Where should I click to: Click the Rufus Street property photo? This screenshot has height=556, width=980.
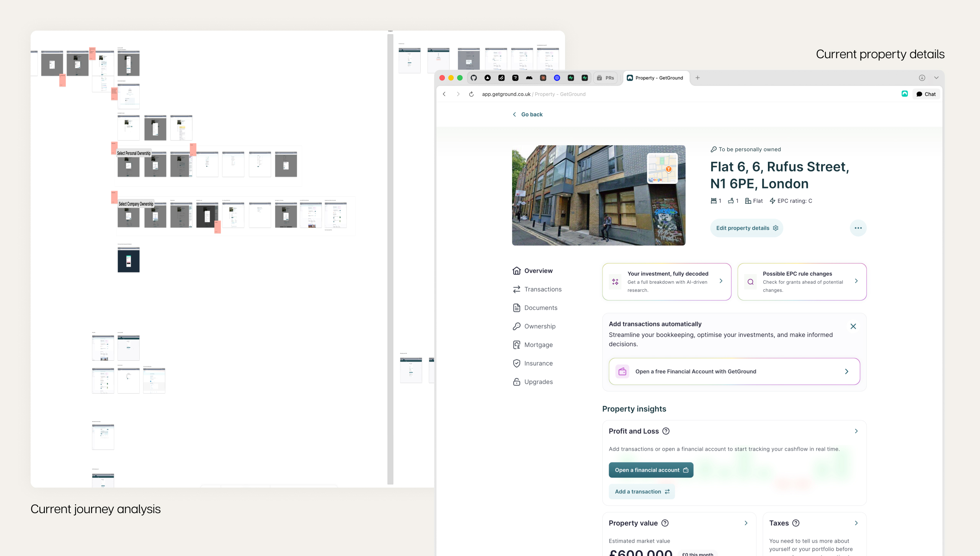click(x=598, y=195)
